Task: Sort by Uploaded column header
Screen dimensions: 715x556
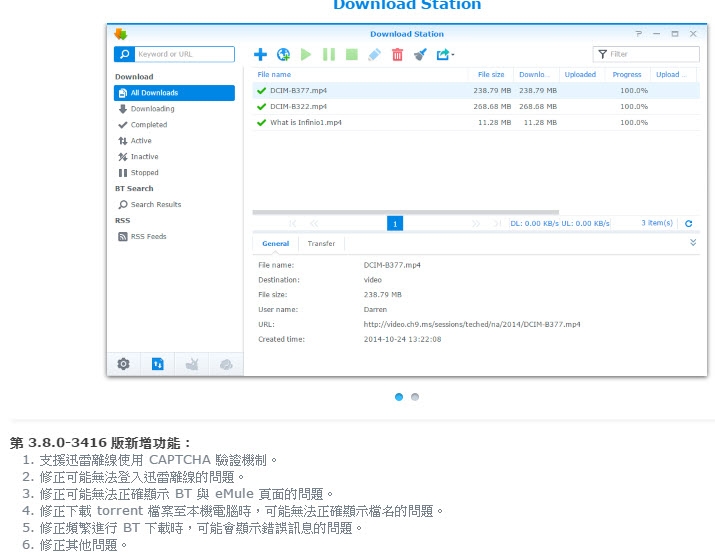Action: (580, 74)
